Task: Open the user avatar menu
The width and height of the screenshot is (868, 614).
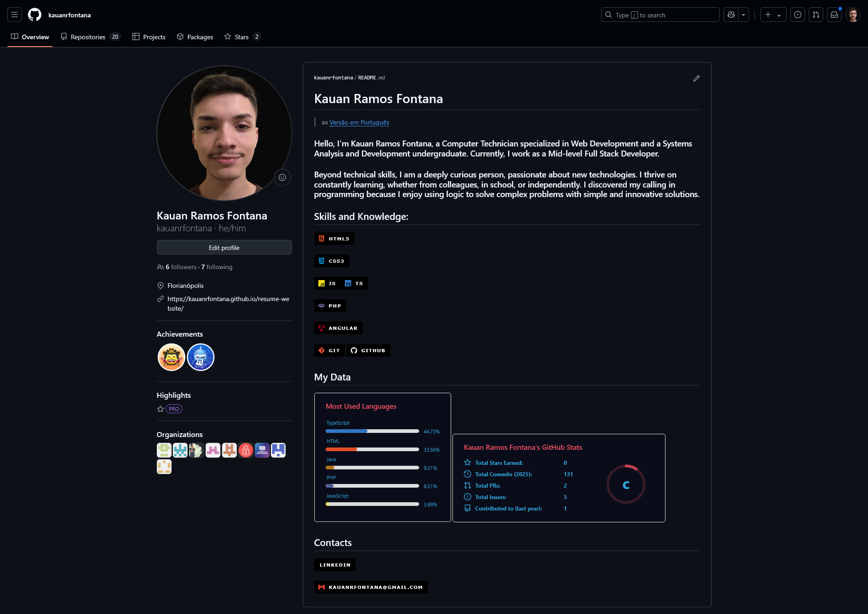Action: pos(853,15)
